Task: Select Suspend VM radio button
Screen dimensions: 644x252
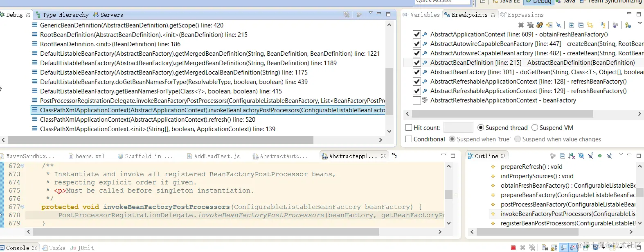Action: point(535,128)
